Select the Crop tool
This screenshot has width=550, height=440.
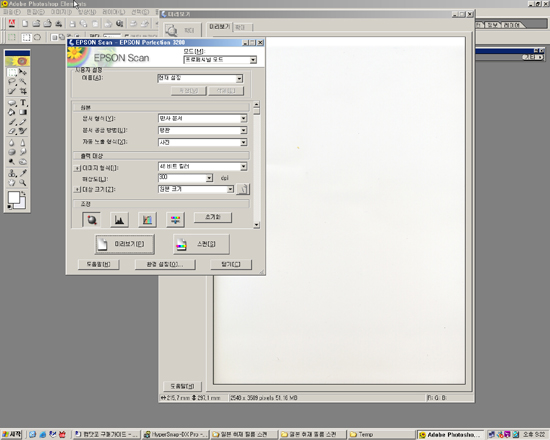[23, 91]
